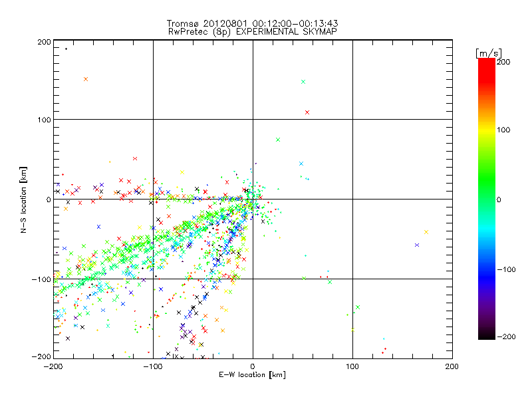Click the colorbar label '-200'
The height and width of the screenshot is (399, 532).
[x=506, y=336]
